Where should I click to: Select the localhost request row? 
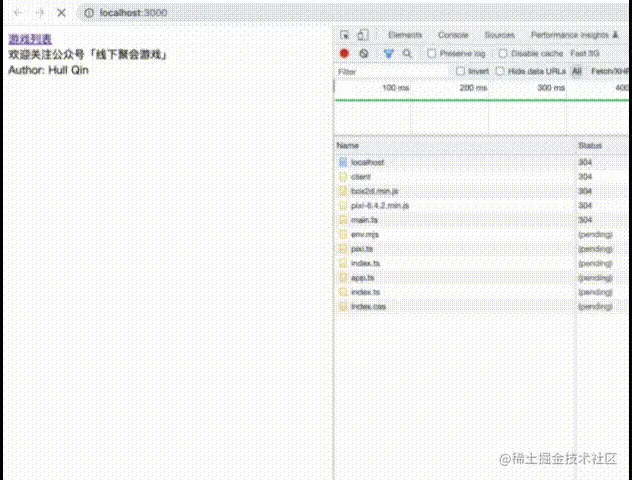(481, 162)
